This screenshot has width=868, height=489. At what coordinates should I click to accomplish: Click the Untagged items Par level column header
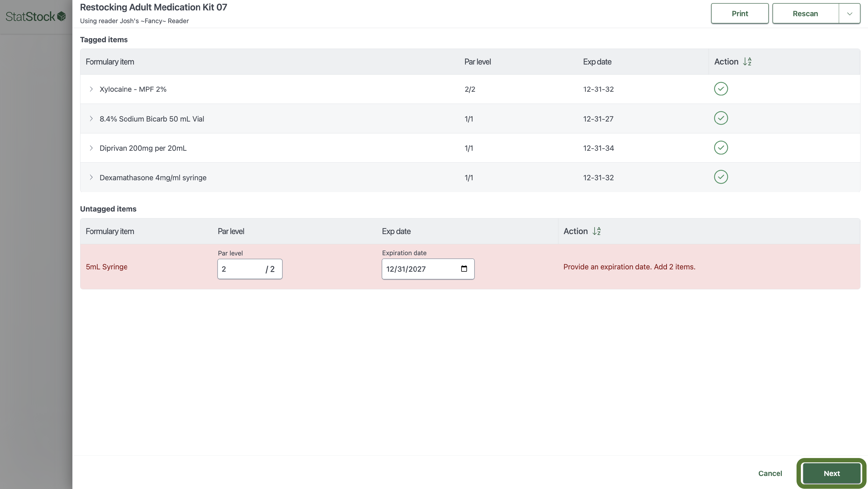click(x=231, y=231)
